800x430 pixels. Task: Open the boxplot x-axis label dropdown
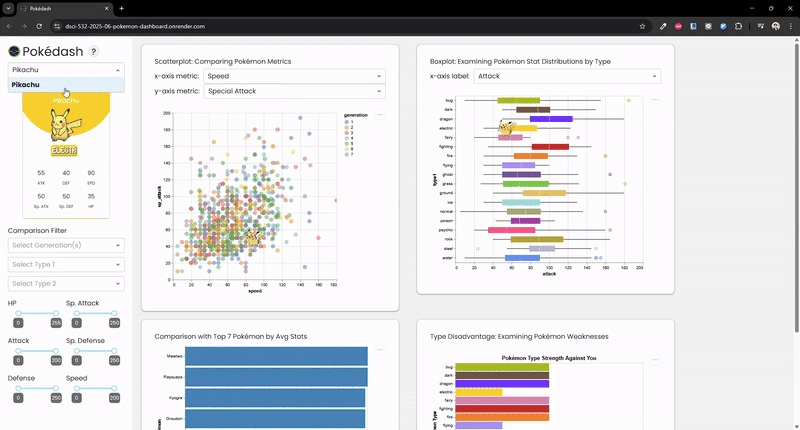click(x=567, y=76)
